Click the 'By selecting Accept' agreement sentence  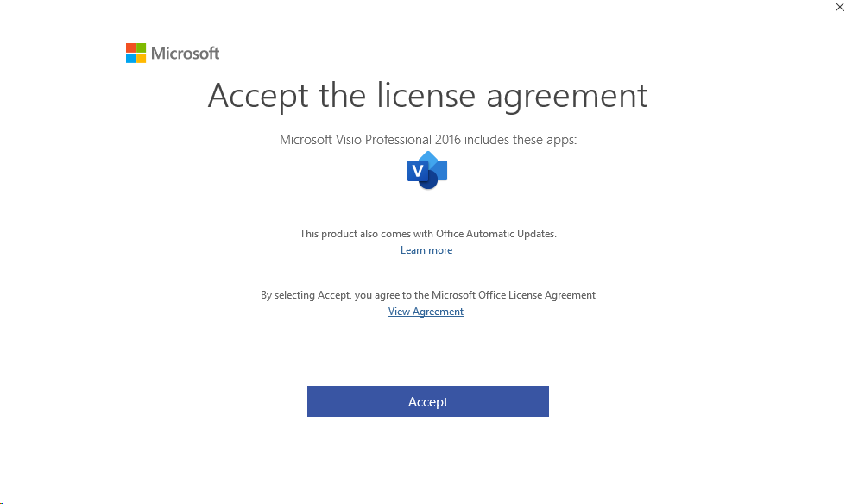428,295
